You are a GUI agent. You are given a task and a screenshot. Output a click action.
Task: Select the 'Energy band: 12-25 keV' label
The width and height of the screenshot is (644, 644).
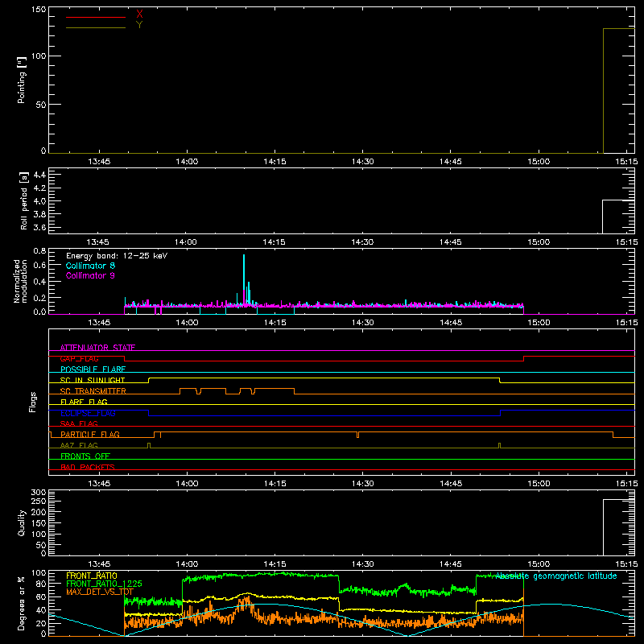click(x=117, y=256)
